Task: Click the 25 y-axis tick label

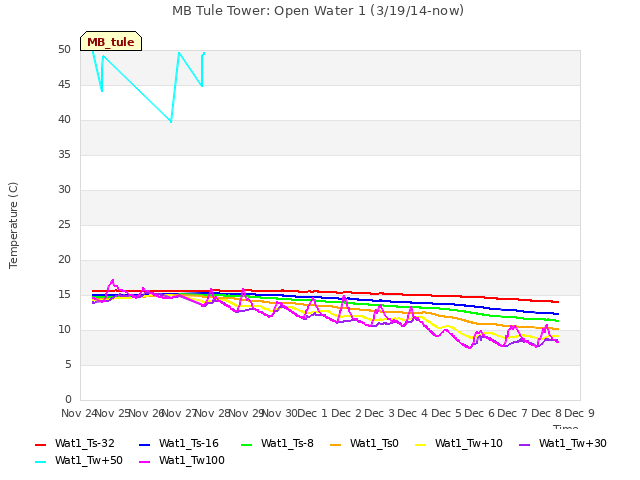Action: click(x=64, y=225)
